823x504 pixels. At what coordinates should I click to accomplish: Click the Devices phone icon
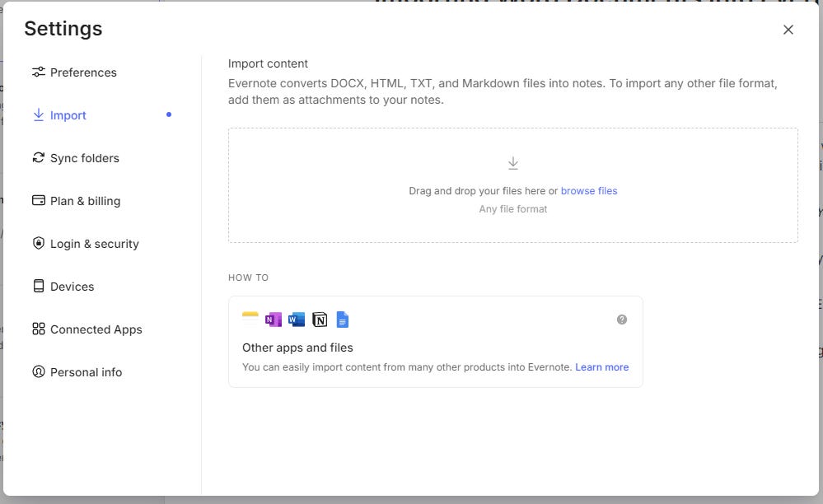coord(39,286)
